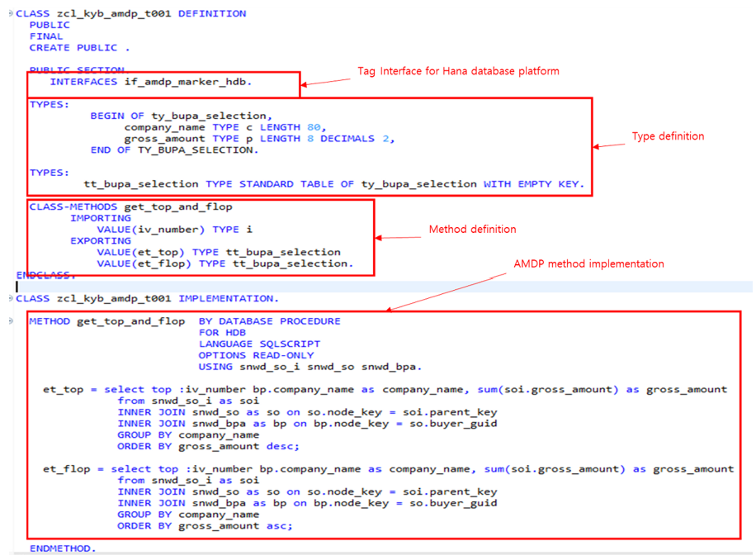
Task: Click 'CLASS-METHODS get_top_and_flop' line
Action: (x=131, y=206)
